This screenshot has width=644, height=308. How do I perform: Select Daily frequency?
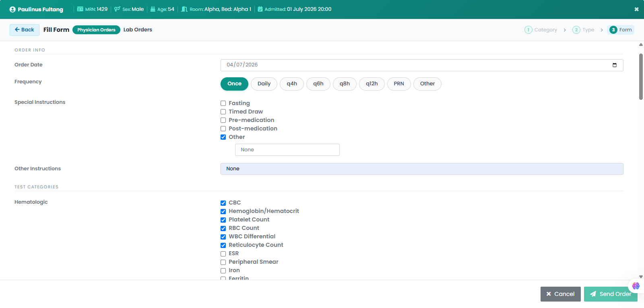[264, 84]
